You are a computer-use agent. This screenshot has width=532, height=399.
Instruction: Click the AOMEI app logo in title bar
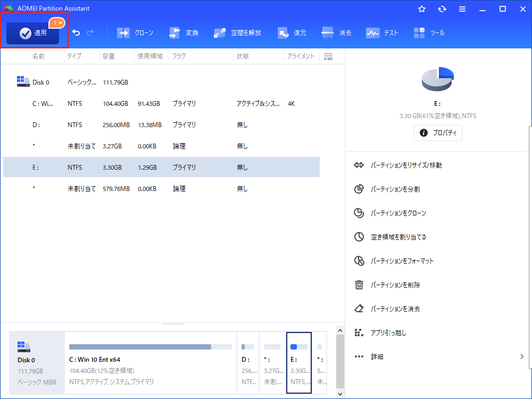pyautogui.click(x=9, y=8)
